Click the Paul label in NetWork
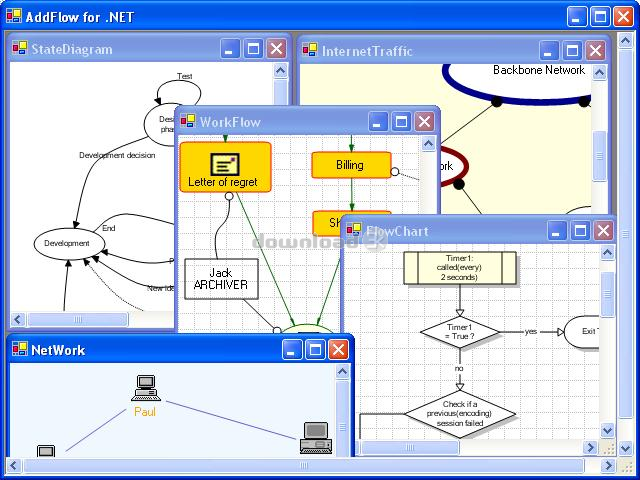Screen dimensions: 640x480 tap(145, 412)
